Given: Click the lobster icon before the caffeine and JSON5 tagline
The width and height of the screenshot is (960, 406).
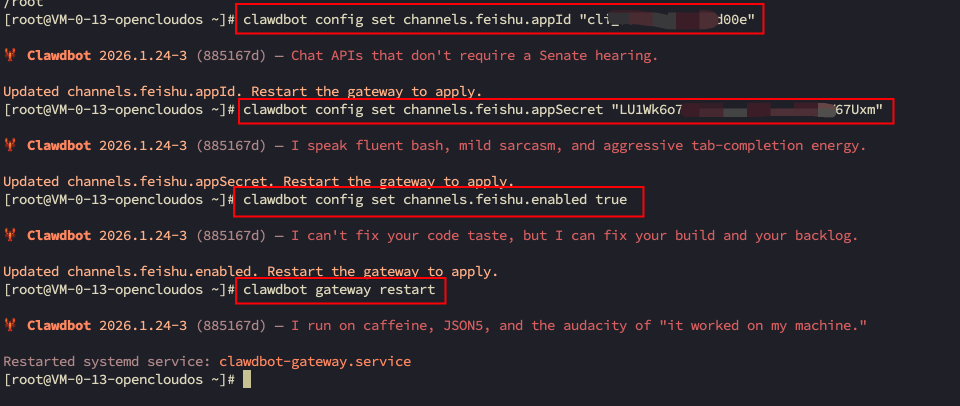Looking at the screenshot, I should point(11,326).
